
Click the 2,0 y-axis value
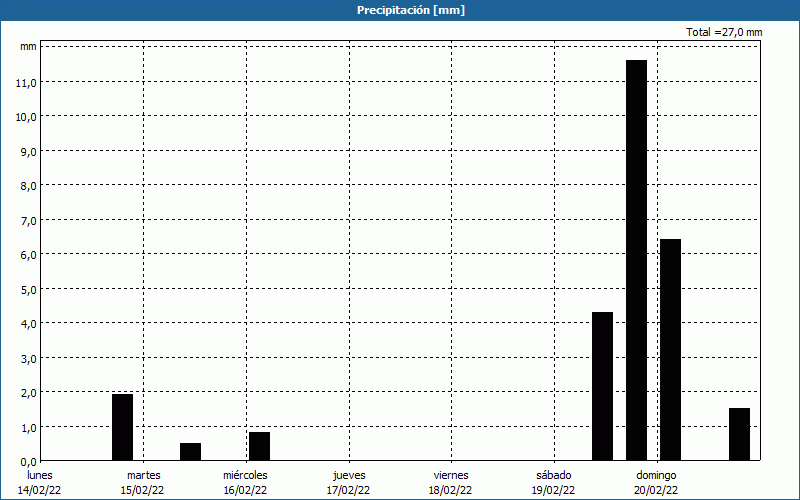click(28, 392)
